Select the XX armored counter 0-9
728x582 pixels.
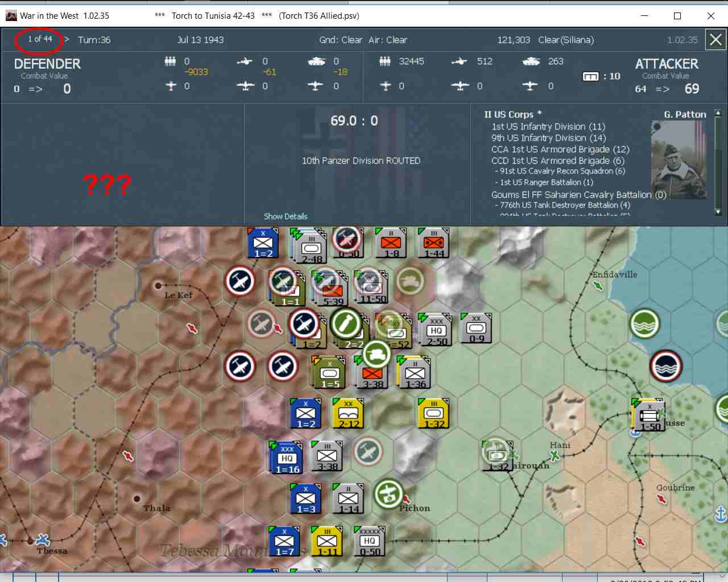477,328
